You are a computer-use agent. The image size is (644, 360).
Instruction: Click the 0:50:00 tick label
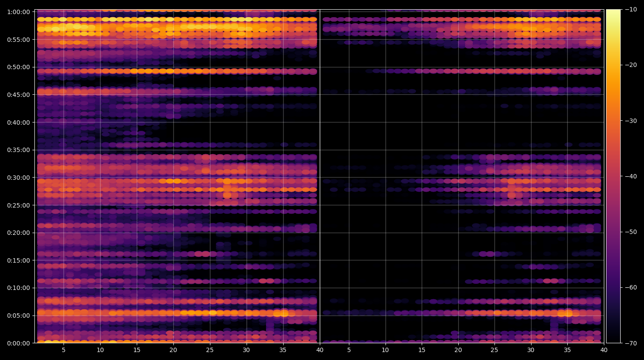19,67
